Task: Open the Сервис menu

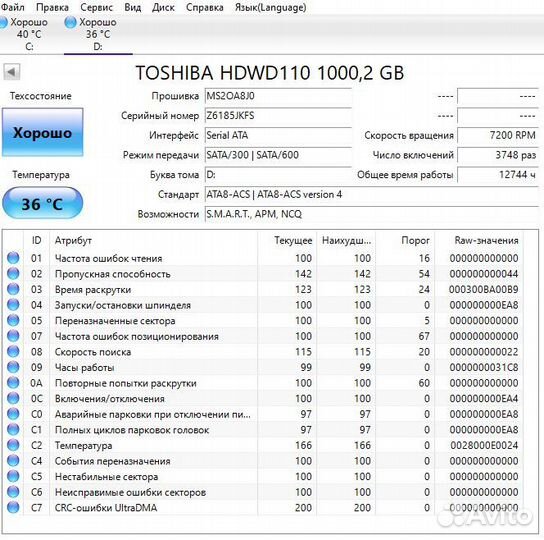Action: click(x=96, y=7)
